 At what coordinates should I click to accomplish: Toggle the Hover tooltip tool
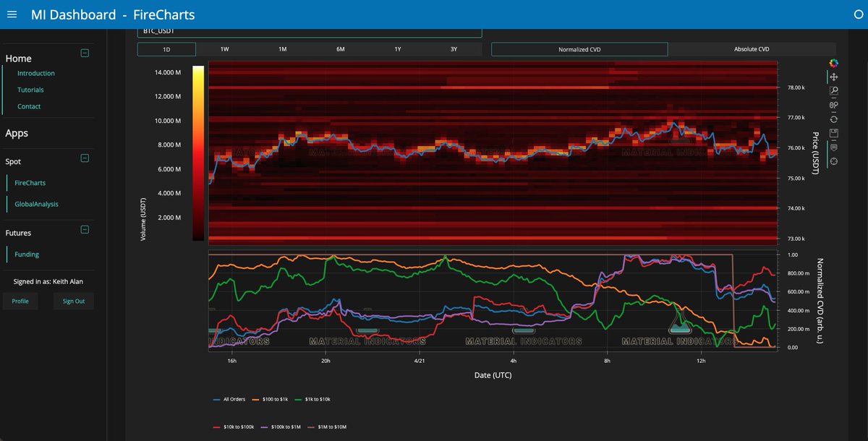pos(833,147)
